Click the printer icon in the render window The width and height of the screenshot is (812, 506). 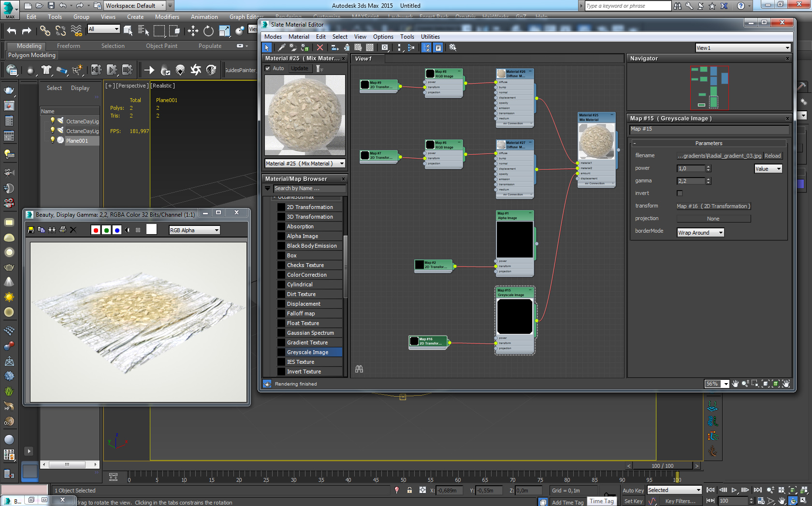click(x=62, y=230)
